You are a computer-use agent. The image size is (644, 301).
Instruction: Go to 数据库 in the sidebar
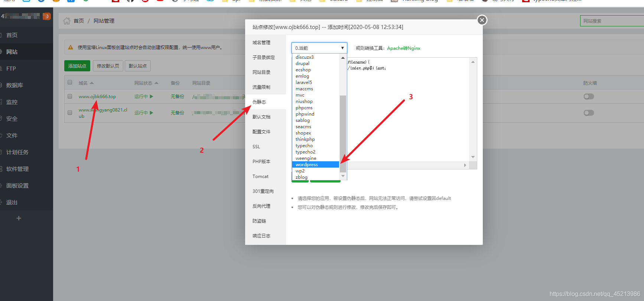click(x=26, y=85)
